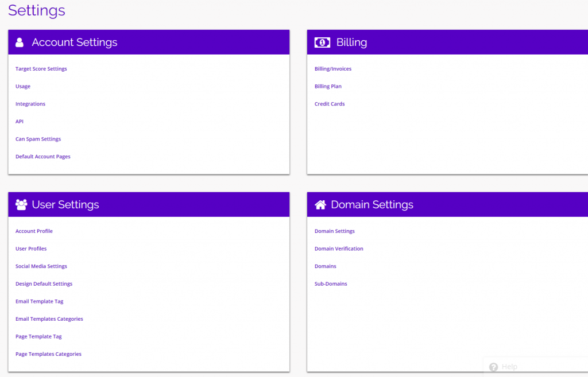Open Account Profile settings
The image size is (588, 377).
34,231
